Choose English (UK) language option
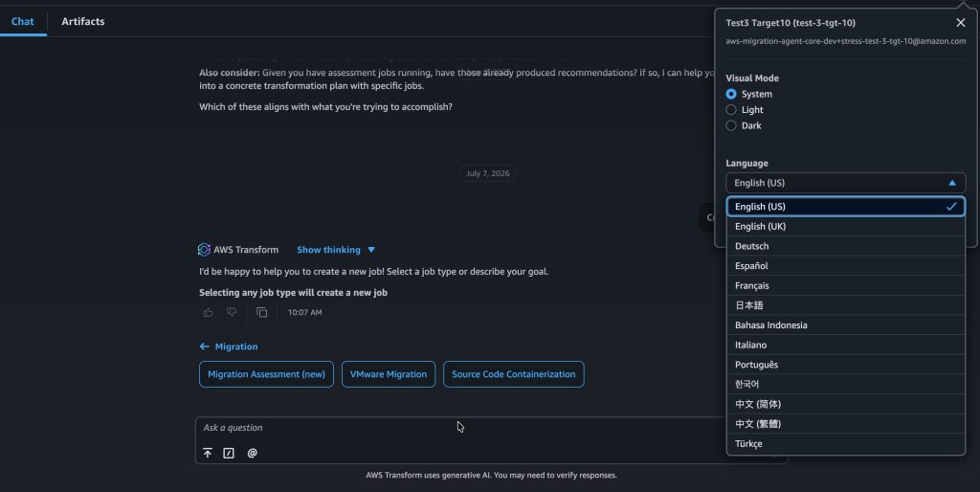Viewport: 980px width, 492px height. [846, 226]
